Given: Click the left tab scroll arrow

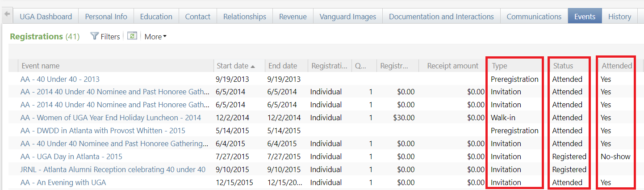Looking at the screenshot, I should point(7,15).
